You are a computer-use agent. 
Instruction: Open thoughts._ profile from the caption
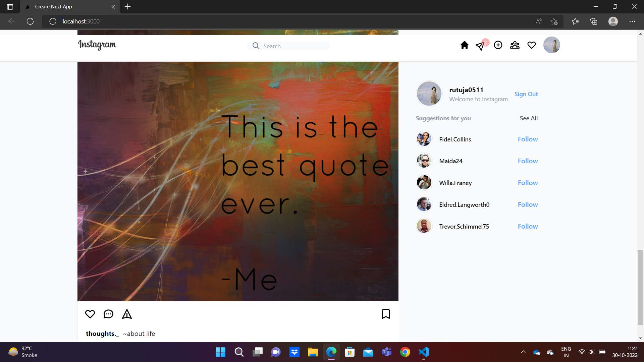pyautogui.click(x=102, y=334)
